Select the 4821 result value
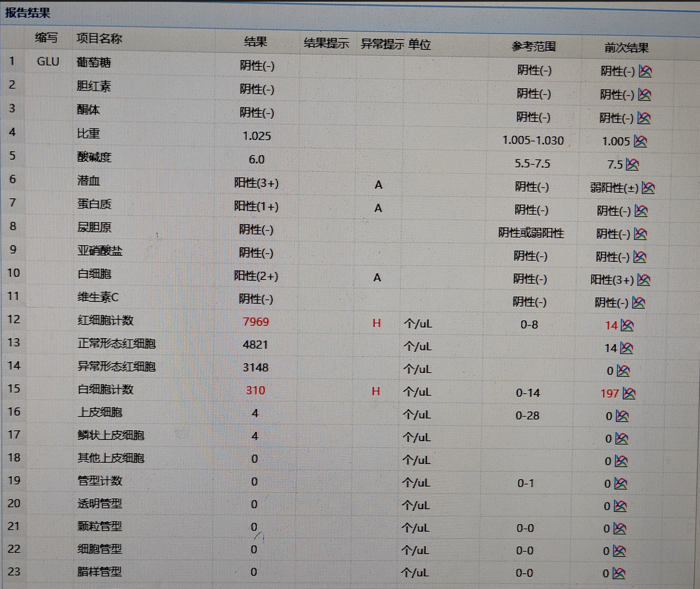Image resolution: width=700 pixels, height=589 pixels. (x=255, y=345)
